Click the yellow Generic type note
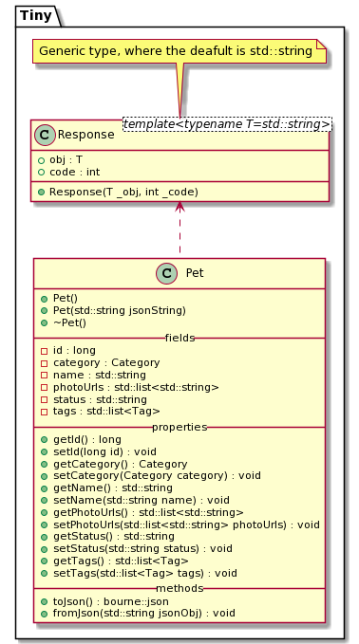This screenshot has width=359, height=644. (179, 51)
